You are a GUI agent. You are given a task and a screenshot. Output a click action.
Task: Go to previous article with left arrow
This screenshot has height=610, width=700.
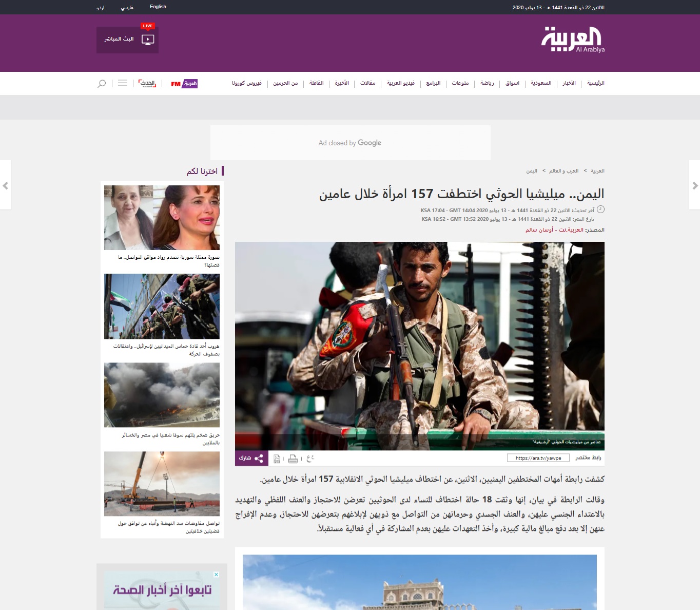coord(5,185)
